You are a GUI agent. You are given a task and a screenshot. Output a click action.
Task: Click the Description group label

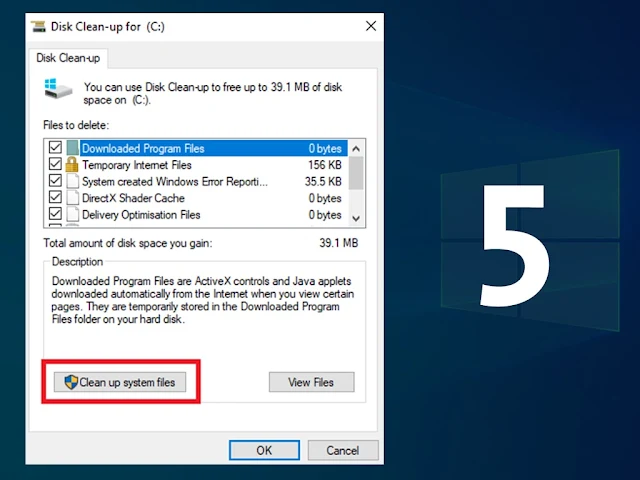tap(77, 262)
